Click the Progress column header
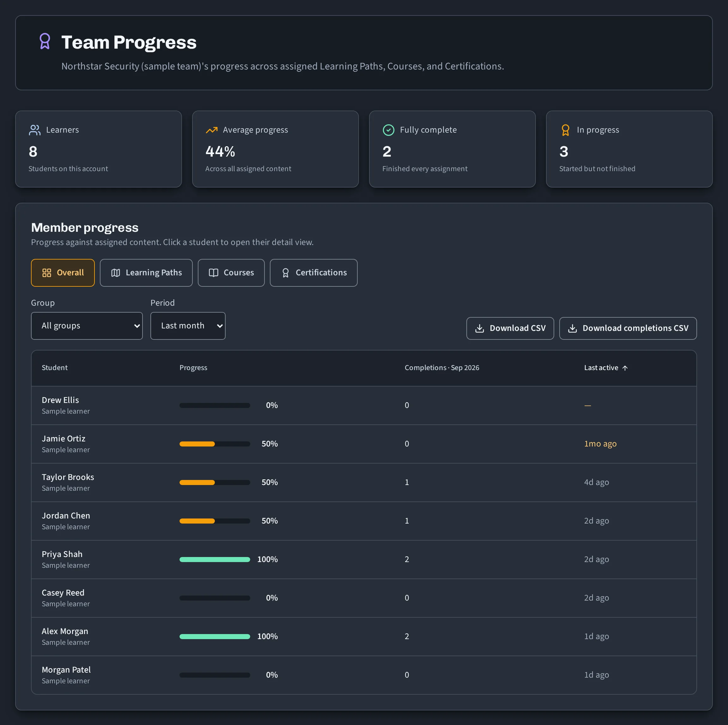The height and width of the screenshot is (725, 728). pos(193,368)
